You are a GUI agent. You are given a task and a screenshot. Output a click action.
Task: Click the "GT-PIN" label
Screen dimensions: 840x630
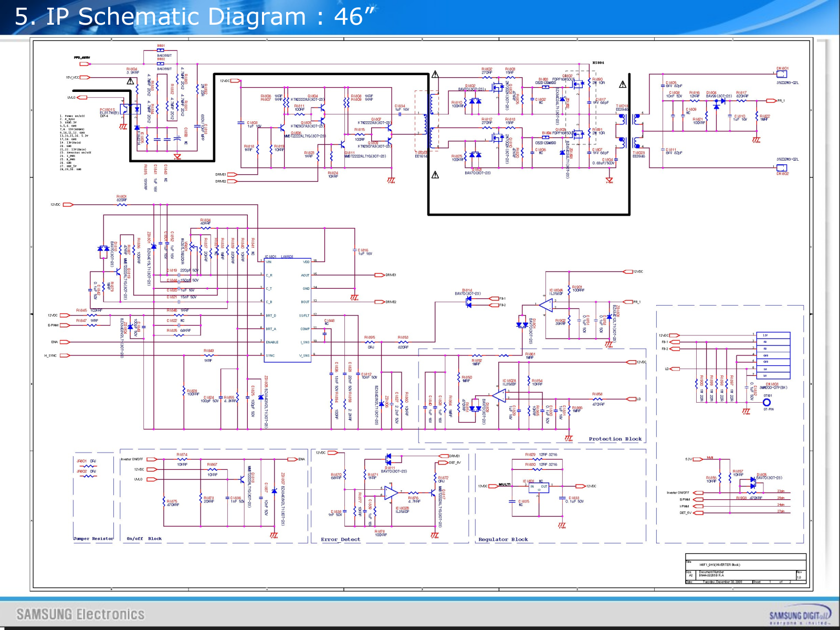(x=769, y=409)
